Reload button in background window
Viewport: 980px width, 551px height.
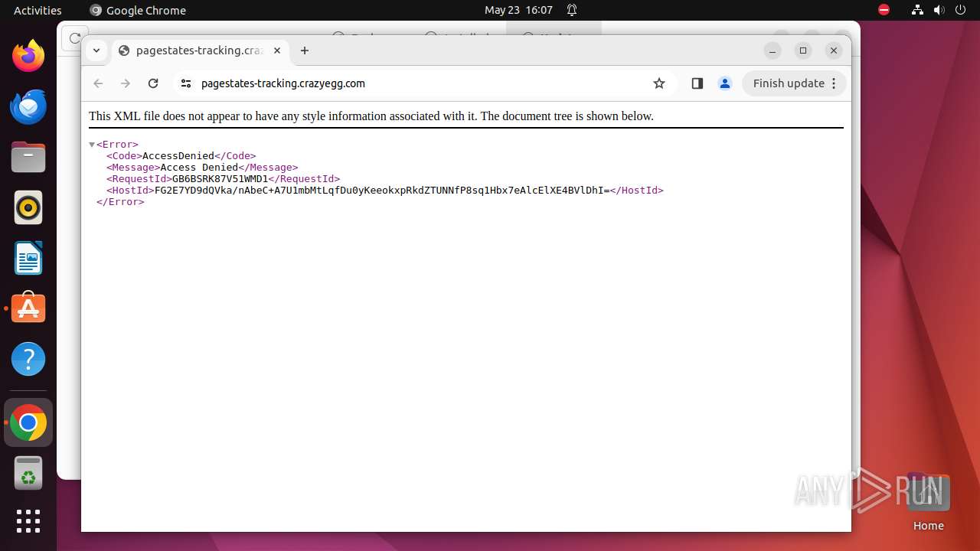click(75, 37)
